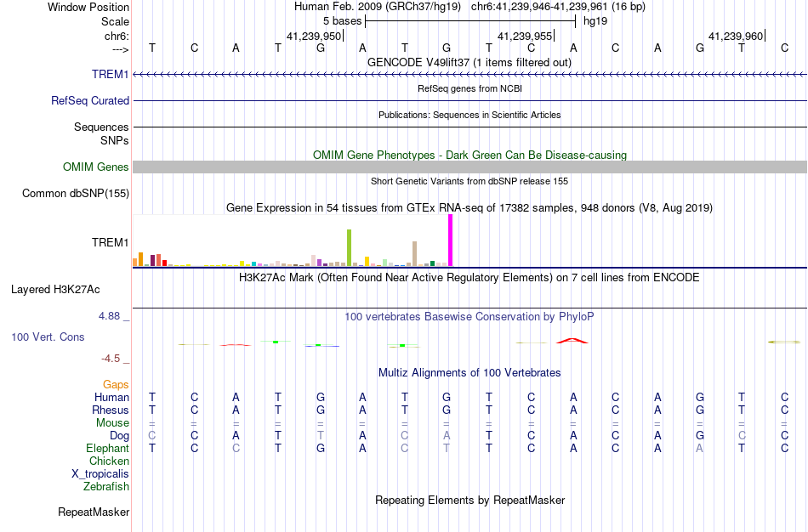This screenshot has width=808, height=532.
Task: Click the RefSeq genes from NCBI title
Action: [x=470, y=88]
